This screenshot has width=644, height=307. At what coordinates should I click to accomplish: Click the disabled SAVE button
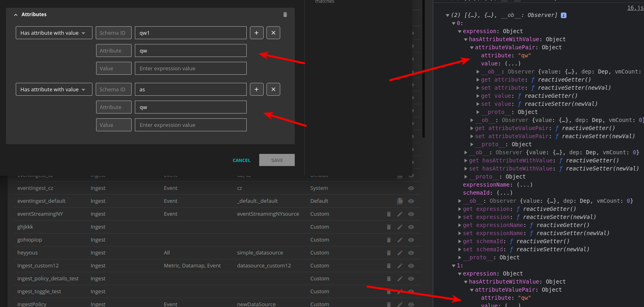click(277, 160)
